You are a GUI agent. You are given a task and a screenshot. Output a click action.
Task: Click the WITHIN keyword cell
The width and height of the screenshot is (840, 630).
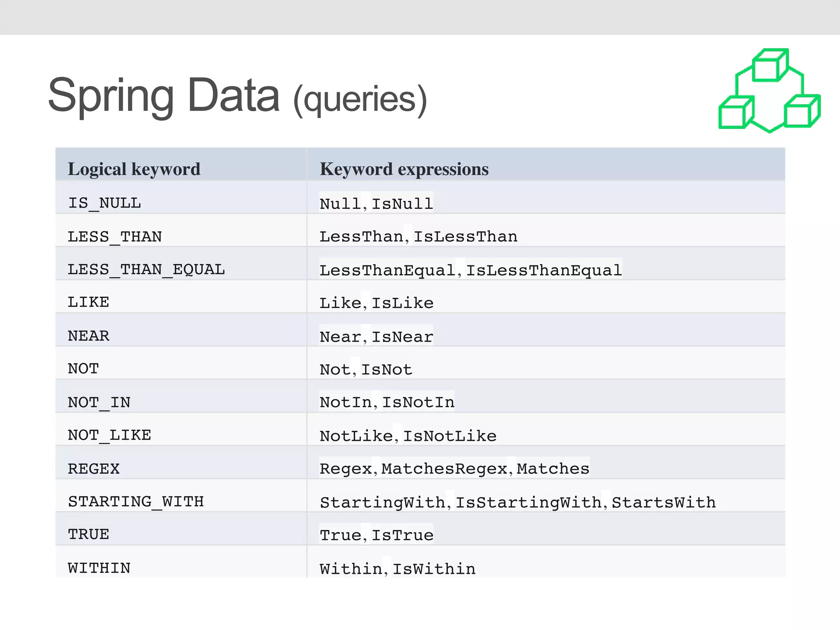click(181, 562)
